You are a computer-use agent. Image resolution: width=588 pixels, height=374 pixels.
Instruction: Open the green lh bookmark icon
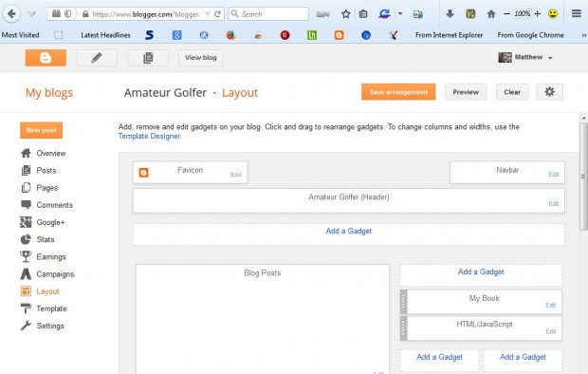coord(312,35)
